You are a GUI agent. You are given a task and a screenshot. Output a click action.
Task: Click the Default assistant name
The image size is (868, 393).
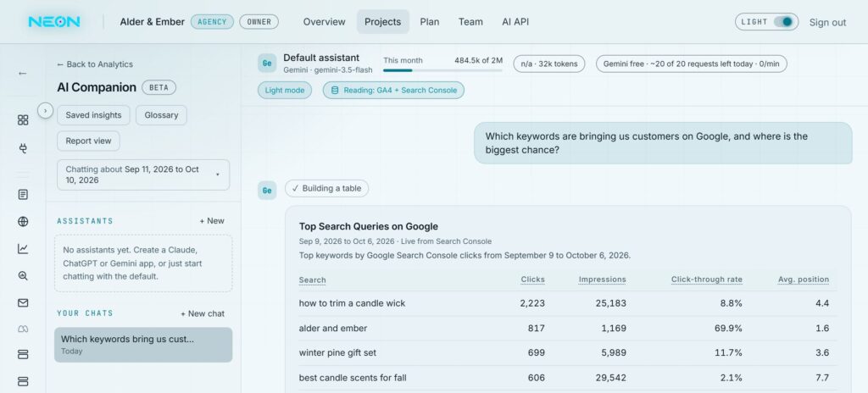321,58
